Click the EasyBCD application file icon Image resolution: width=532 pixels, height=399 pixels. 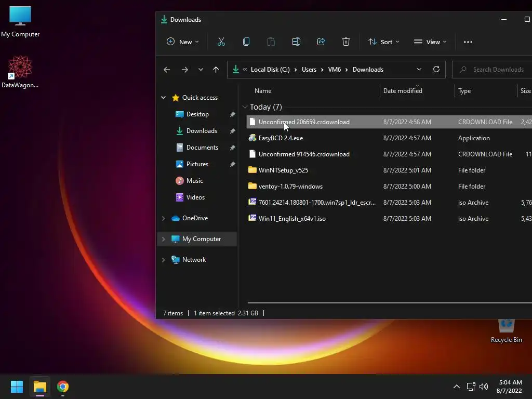pos(252,138)
